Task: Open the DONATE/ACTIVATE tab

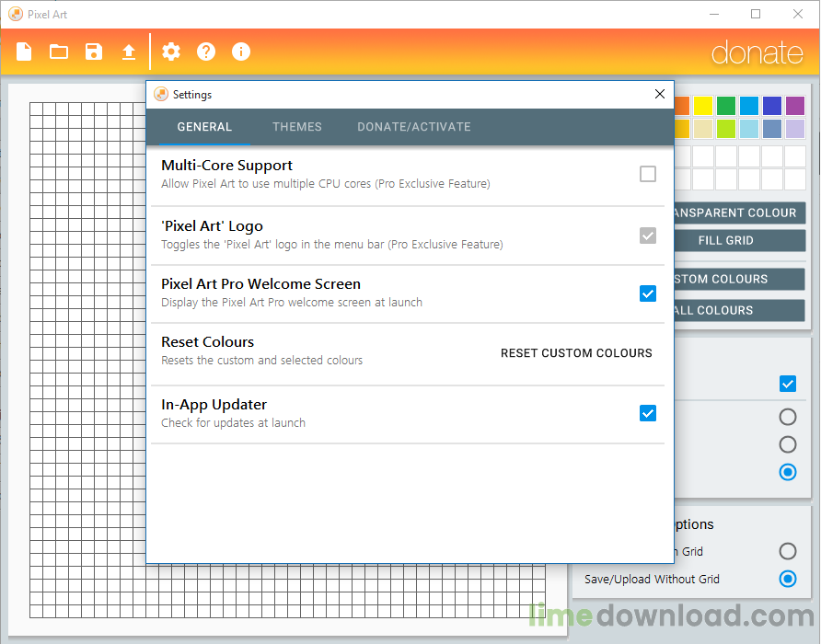Action: point(414,127)
